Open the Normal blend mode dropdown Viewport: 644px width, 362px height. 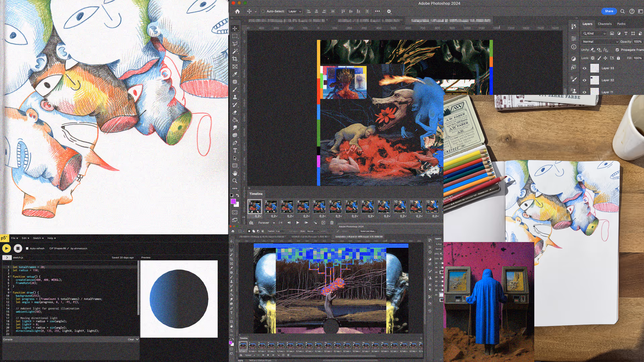point(600,42)
